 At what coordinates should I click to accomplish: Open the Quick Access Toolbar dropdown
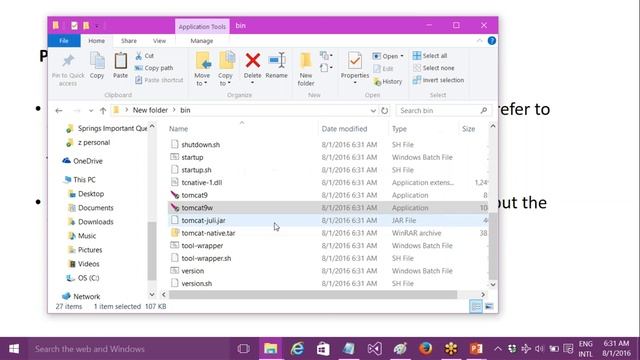point(97,26)
